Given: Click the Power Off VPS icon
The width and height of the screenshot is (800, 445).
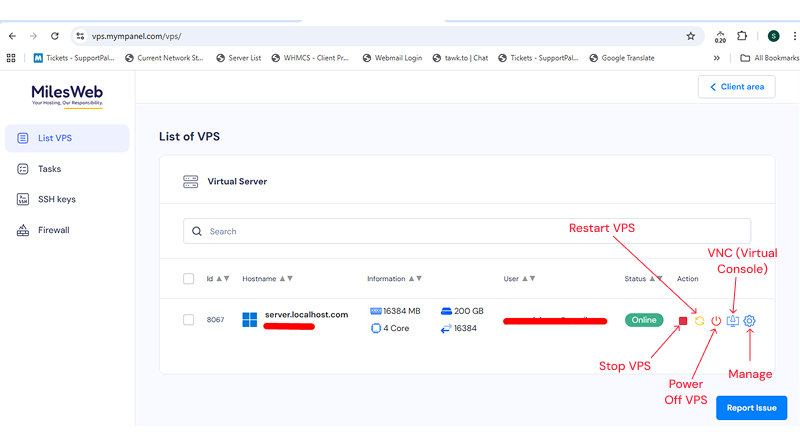Looking at the screenshot, I should (716, 321).
